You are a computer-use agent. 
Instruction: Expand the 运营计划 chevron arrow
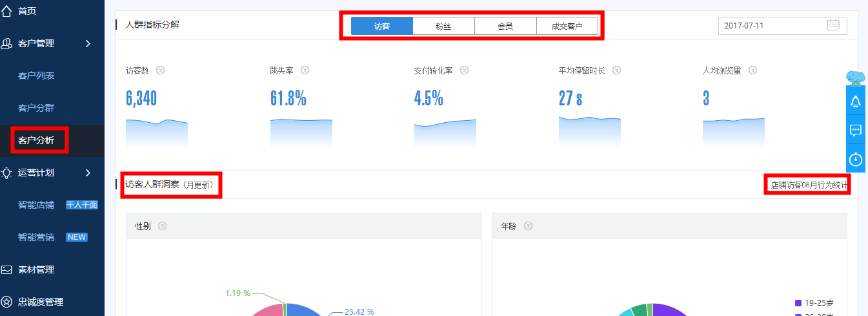(x=88, y=173)
